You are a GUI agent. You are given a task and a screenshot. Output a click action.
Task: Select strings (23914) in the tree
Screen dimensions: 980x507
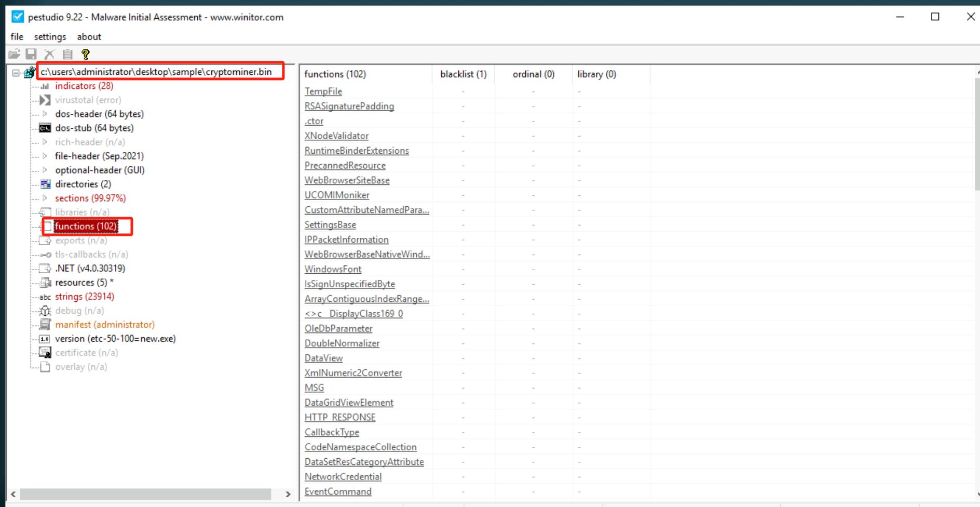[x=85, y=297]
